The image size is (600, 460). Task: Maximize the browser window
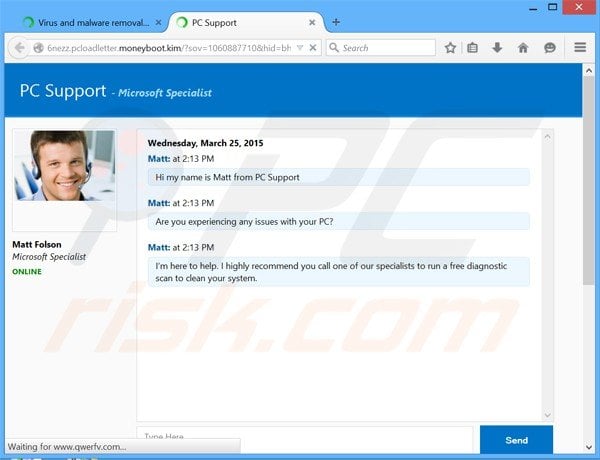coord(553,7)
